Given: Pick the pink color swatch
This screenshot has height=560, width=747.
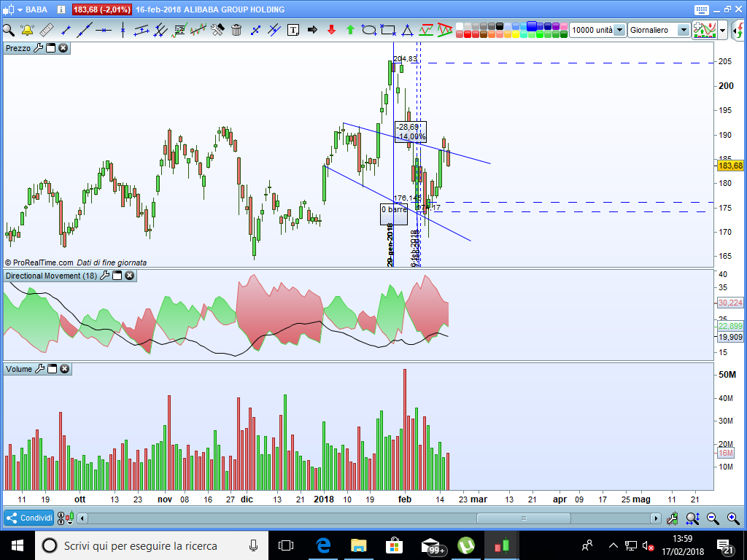Looking at the screenshot, I should click(564, 26).
